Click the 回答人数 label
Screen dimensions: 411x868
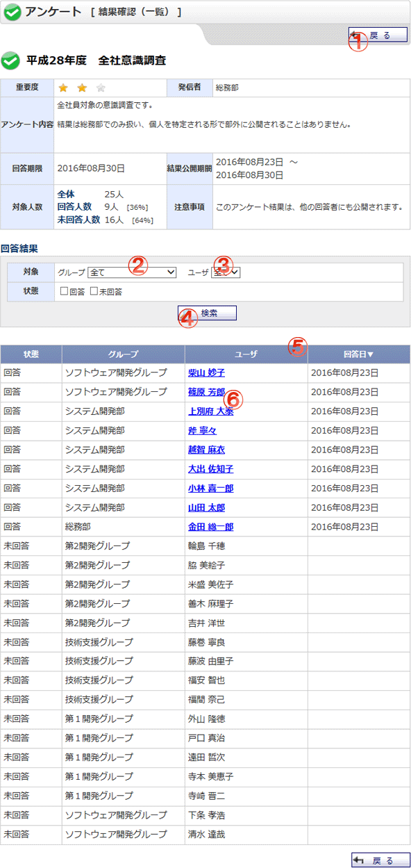(x=74, y=207)
